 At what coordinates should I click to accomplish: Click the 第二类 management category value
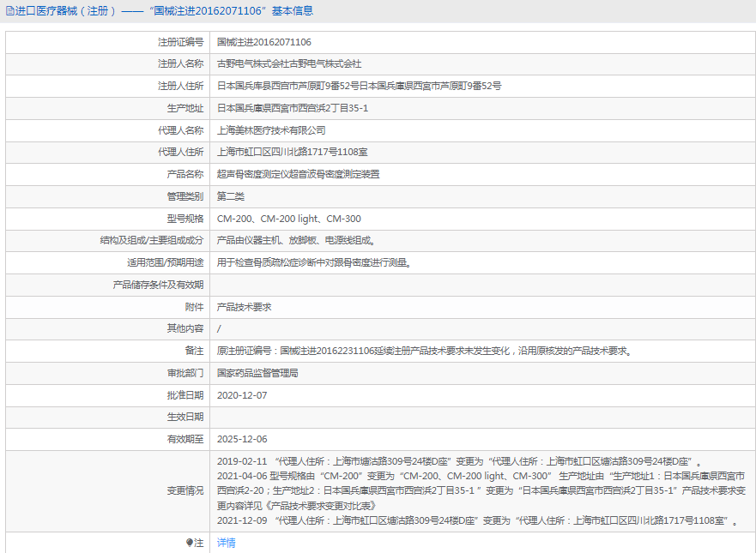click(230, 196)
